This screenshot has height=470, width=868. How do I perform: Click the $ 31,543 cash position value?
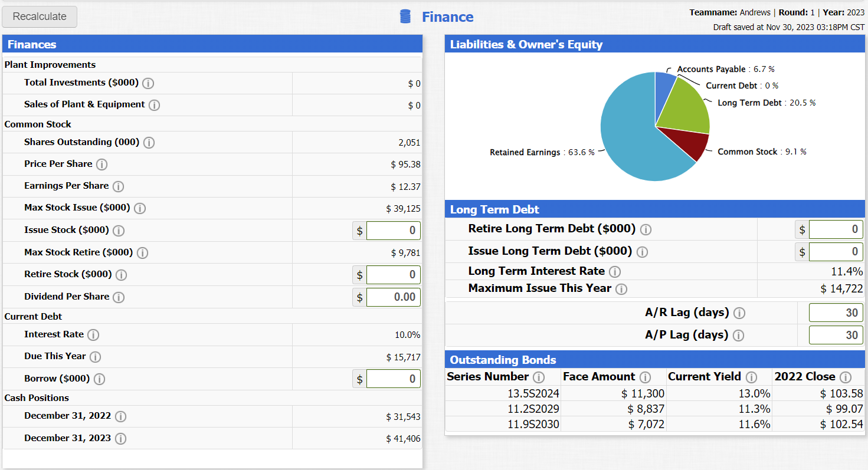pos(404,416)
